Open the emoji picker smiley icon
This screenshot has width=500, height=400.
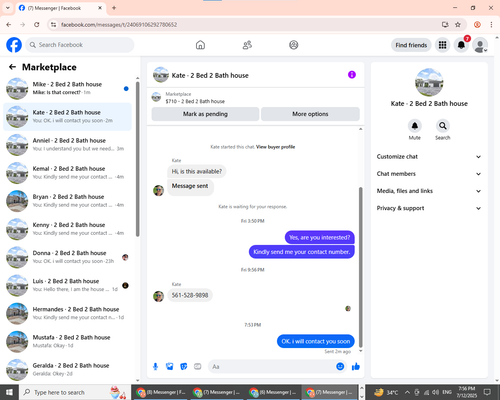[x=340, y=367]
